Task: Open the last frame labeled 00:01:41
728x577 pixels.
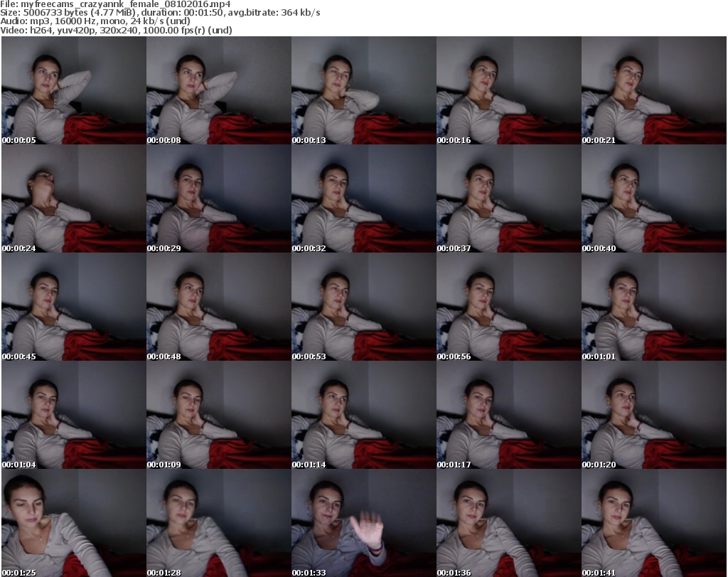Action: pyautogui.click(x=654, y=523)
